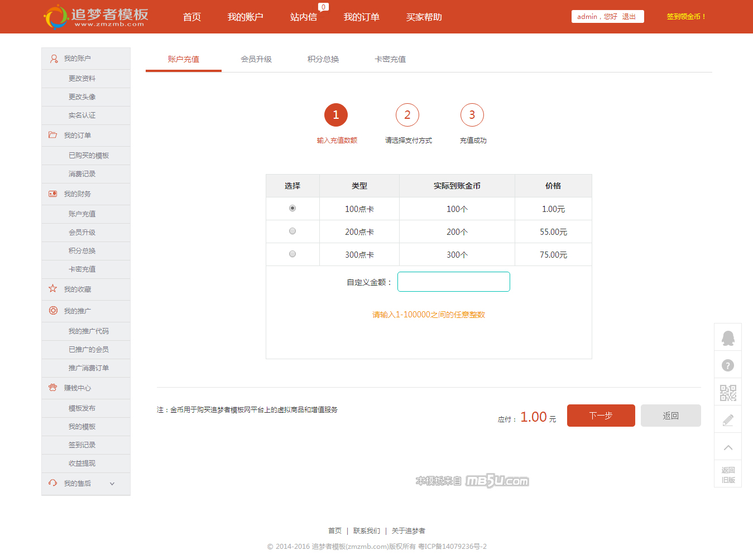Switch to the 会员升级 tab
The image size is (753, 560).
[256, 59]
